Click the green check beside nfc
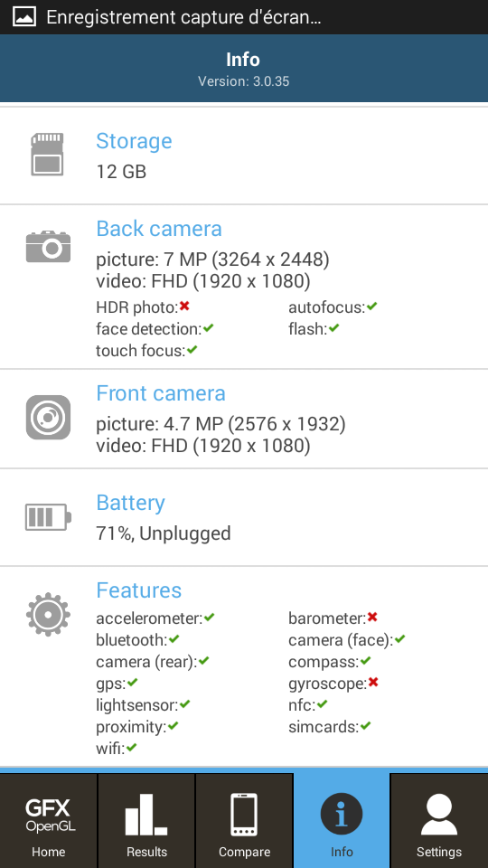 (x=323, y=704)
